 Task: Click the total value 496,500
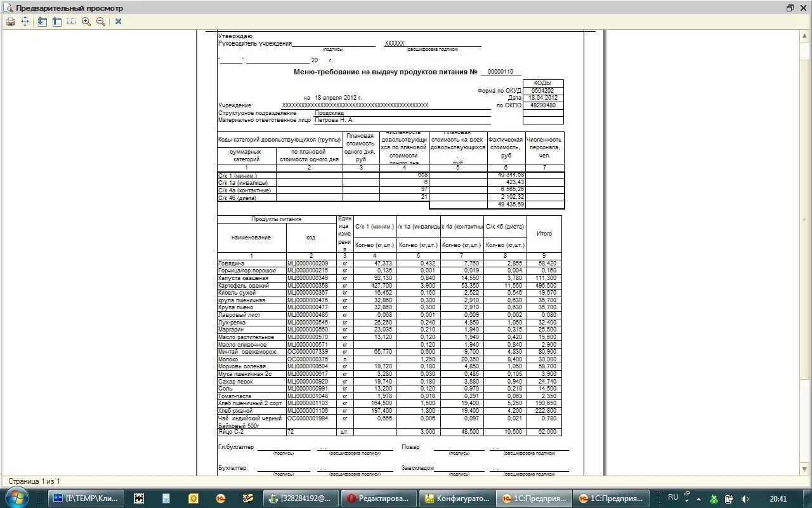tap(546, 286)
